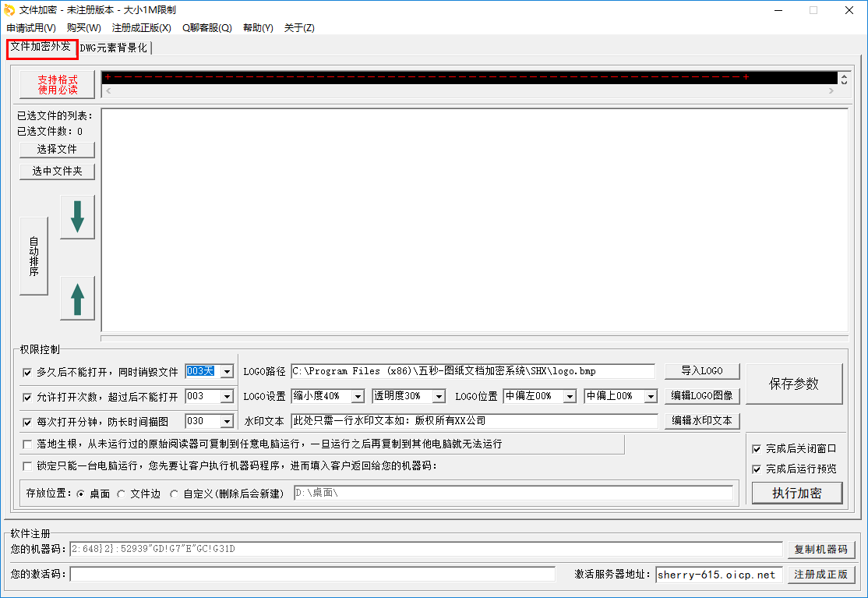
Task: Open 申请试用(V) menu
Action: click(31, 28)
